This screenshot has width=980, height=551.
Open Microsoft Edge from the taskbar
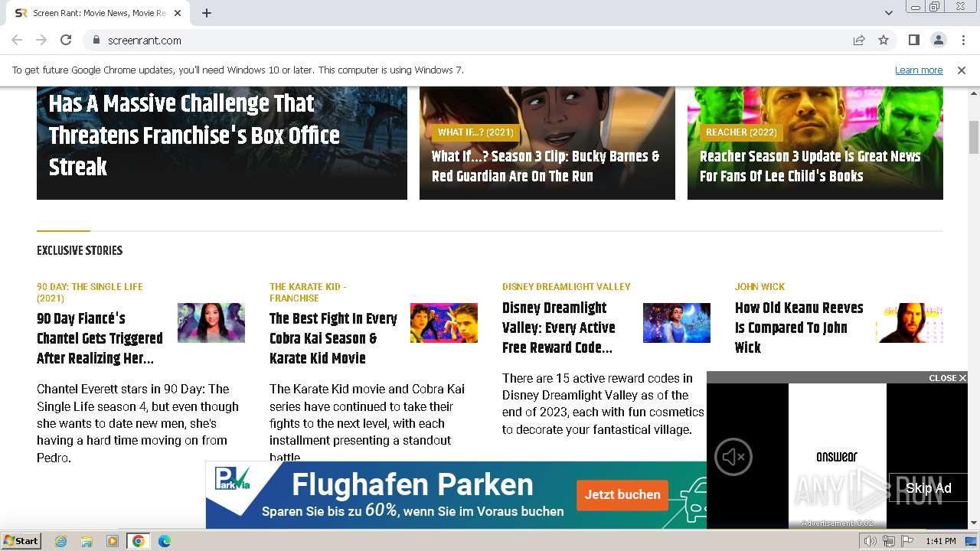[164, 541]
